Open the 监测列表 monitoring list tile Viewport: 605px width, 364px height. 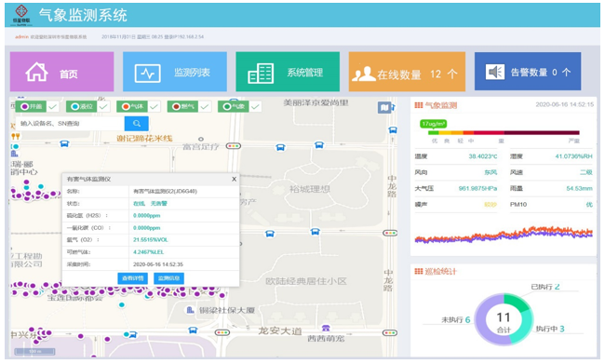click(x=175, y=72)
